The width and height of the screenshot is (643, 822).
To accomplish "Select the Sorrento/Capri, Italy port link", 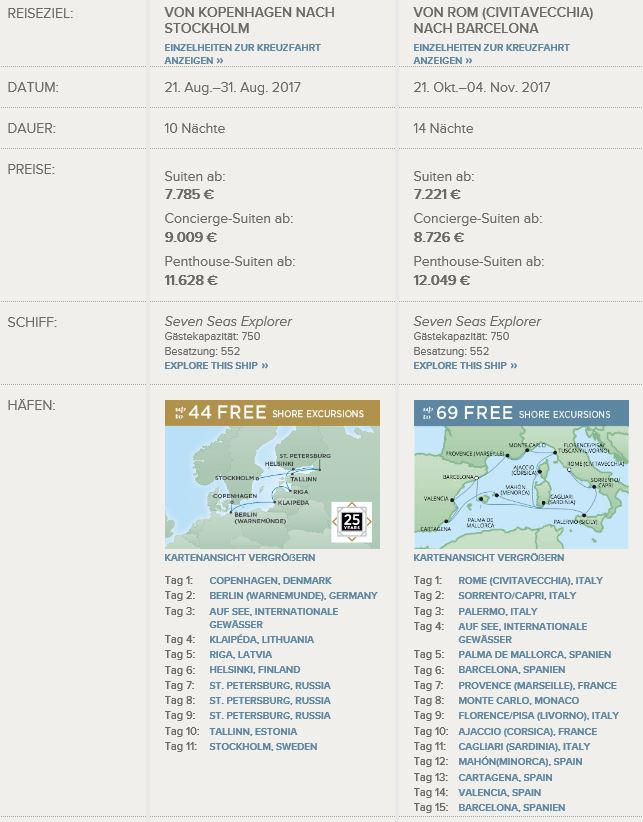I will (x=517, y=596).
